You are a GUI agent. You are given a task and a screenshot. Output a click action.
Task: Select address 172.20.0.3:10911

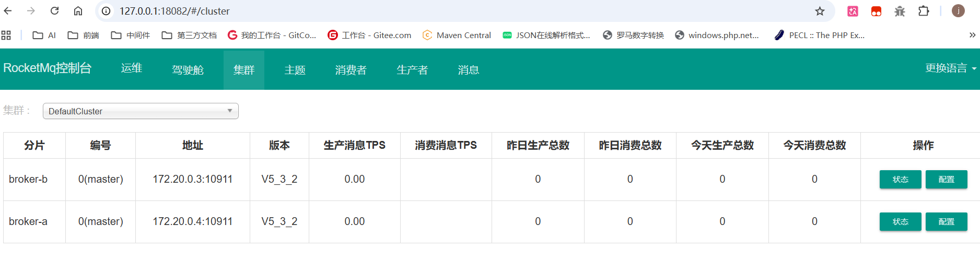tap(192, 179)
